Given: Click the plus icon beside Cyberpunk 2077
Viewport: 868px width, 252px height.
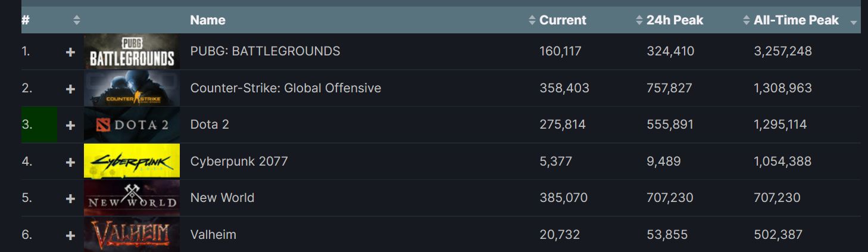Looking at the screenshot, I should 70,162.
